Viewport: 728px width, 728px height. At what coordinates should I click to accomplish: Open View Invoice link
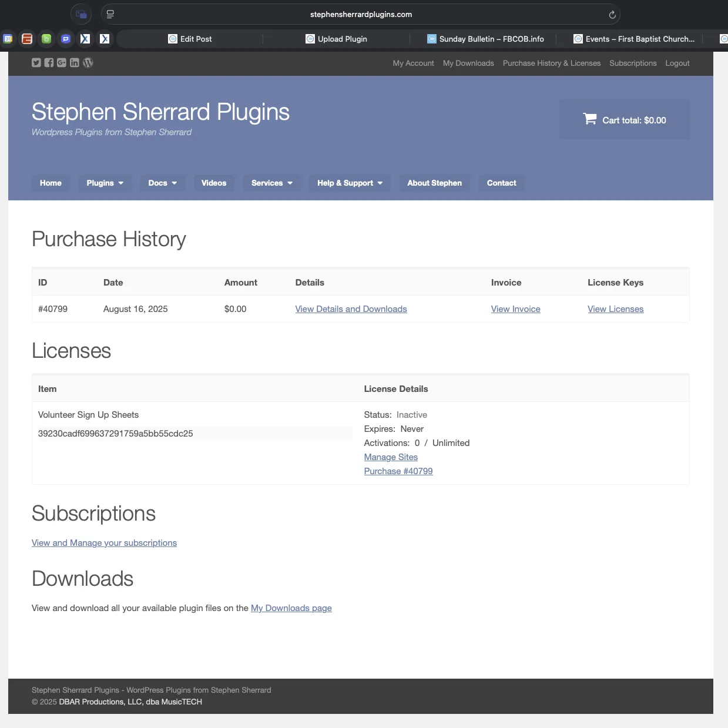tap(516, 309)
